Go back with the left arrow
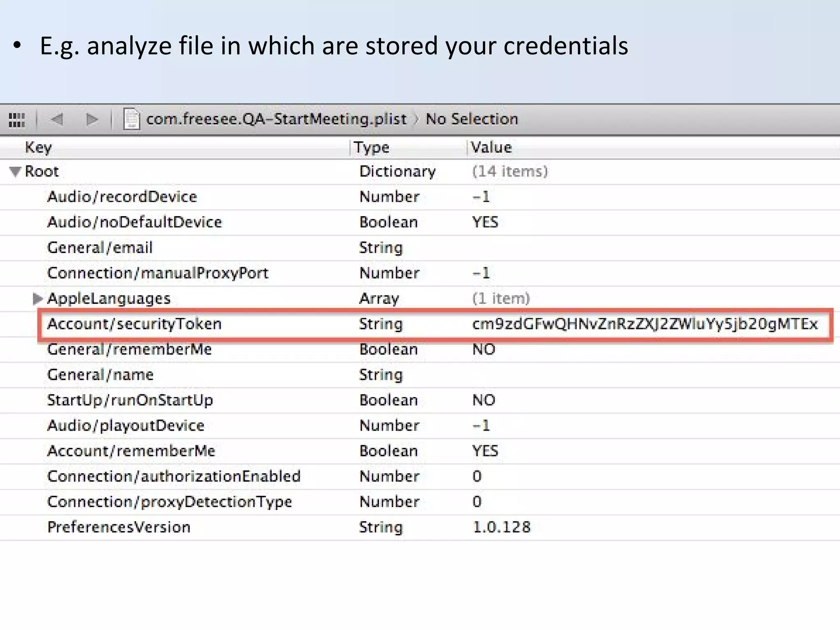 [57, 119]
